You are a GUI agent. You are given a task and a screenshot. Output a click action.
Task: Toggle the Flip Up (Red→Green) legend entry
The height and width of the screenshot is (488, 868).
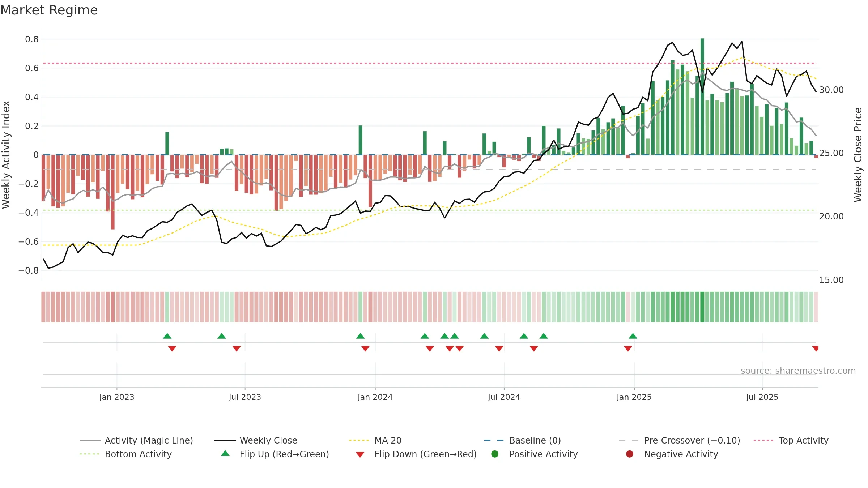click(x=275, y=454)
